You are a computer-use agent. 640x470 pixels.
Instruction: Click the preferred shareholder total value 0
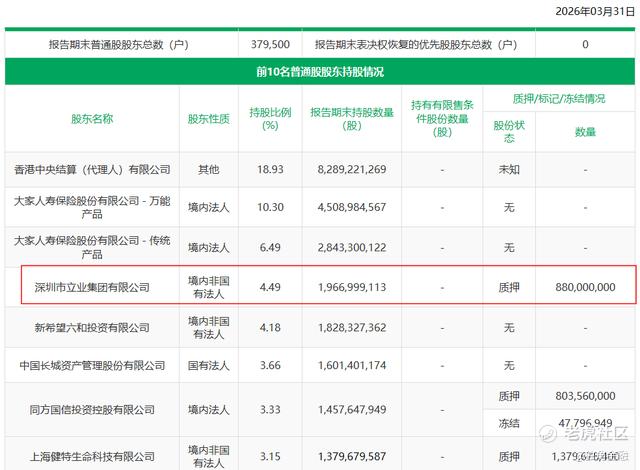[x=585, y=44]
